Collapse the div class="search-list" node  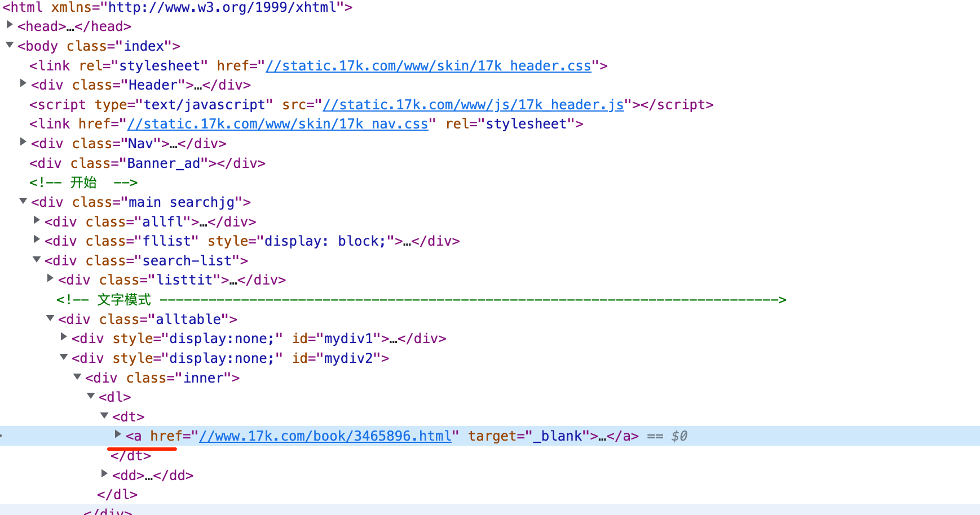point(37,259)
